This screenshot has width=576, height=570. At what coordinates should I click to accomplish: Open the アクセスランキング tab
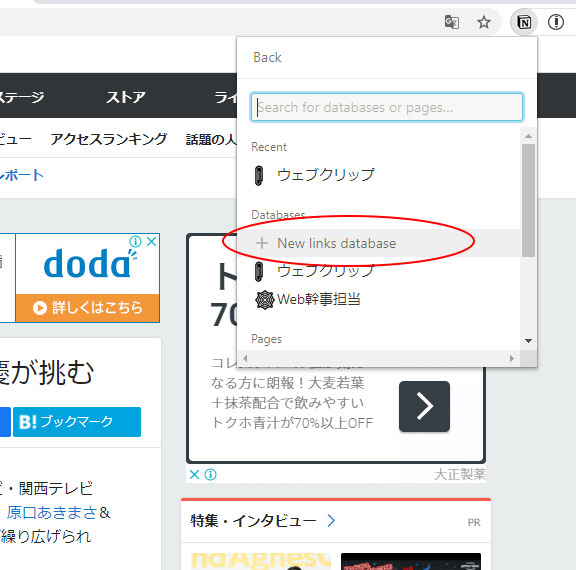[x=109, y=139]
